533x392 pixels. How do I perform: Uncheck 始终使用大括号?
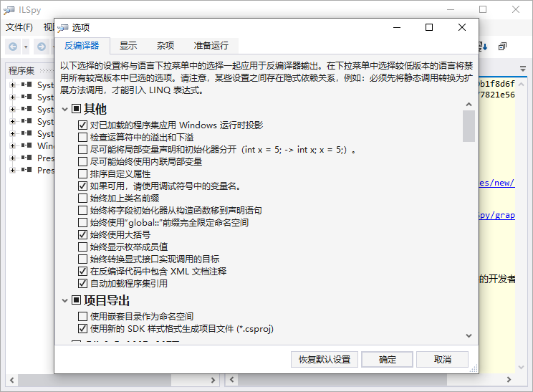82,234
